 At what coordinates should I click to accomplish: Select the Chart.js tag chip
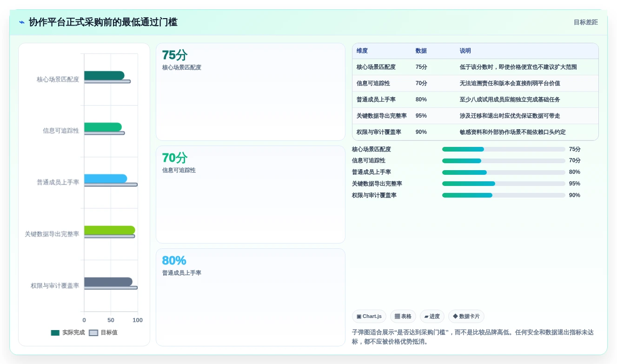tap(369, 317)
